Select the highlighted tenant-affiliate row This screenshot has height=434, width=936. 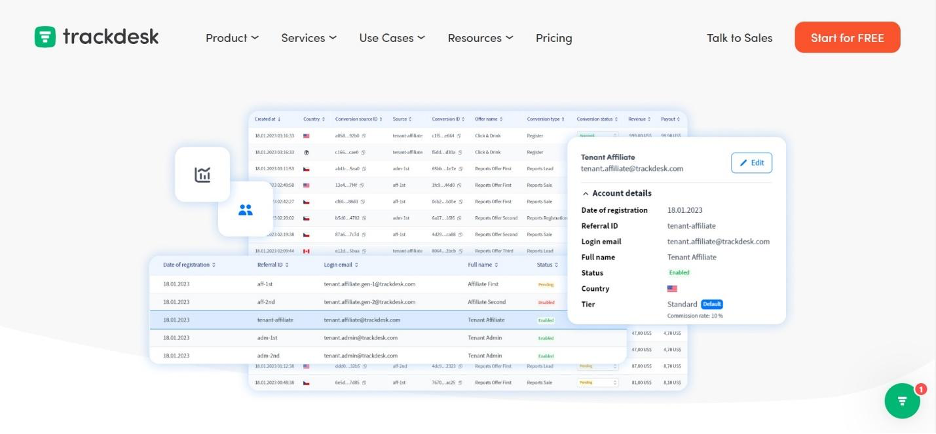388,320
